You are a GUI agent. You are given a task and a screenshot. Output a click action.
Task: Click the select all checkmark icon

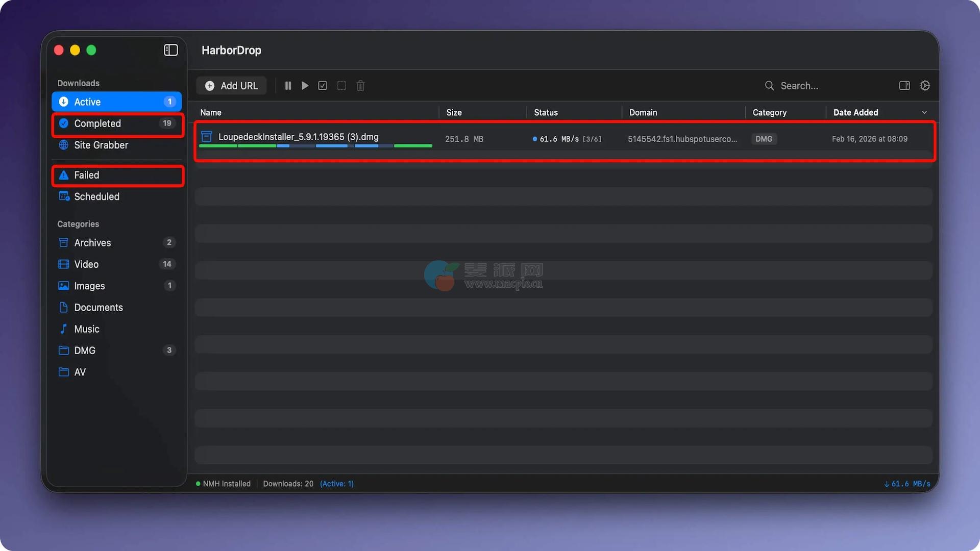323,86
